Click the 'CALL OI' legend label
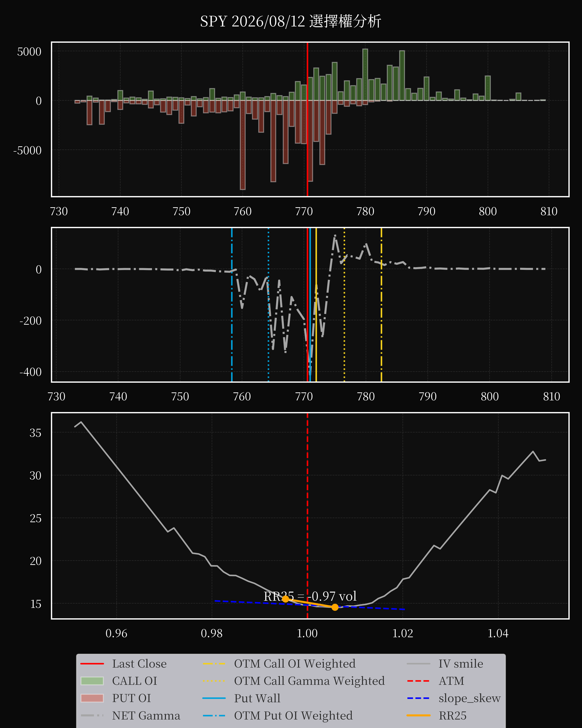 tap(135, 681)
